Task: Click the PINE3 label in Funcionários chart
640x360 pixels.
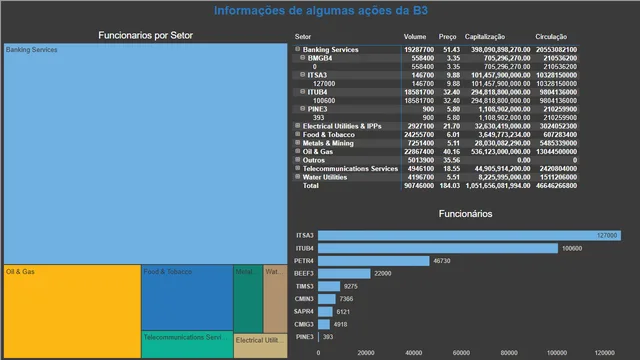Action: [304, 337]
